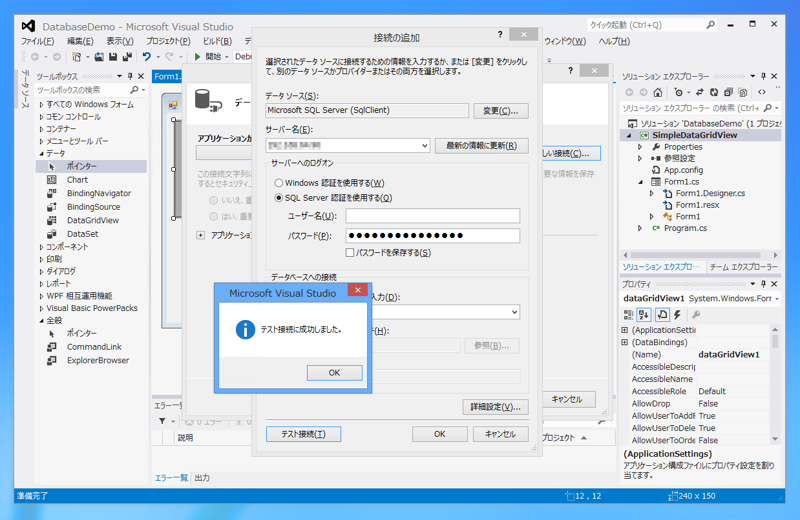Screen dimensions: 800x520
Task: Click Refresh icon in Solution Explorer toolbar
Action: click(x=714, y=92)
